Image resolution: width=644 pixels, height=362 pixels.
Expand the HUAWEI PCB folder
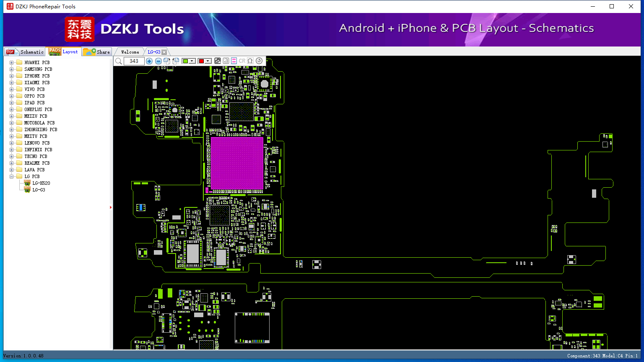point(12,62)
